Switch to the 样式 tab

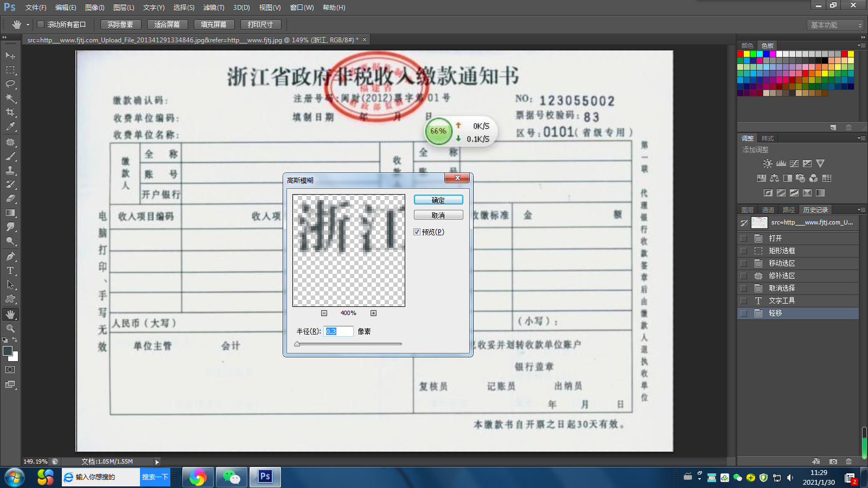768,138
